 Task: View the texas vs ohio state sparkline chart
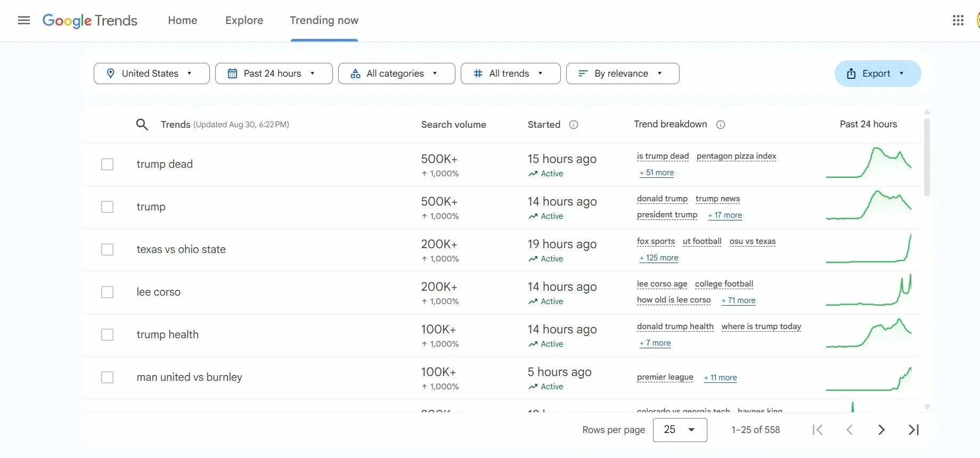click(x=869, y=248)
